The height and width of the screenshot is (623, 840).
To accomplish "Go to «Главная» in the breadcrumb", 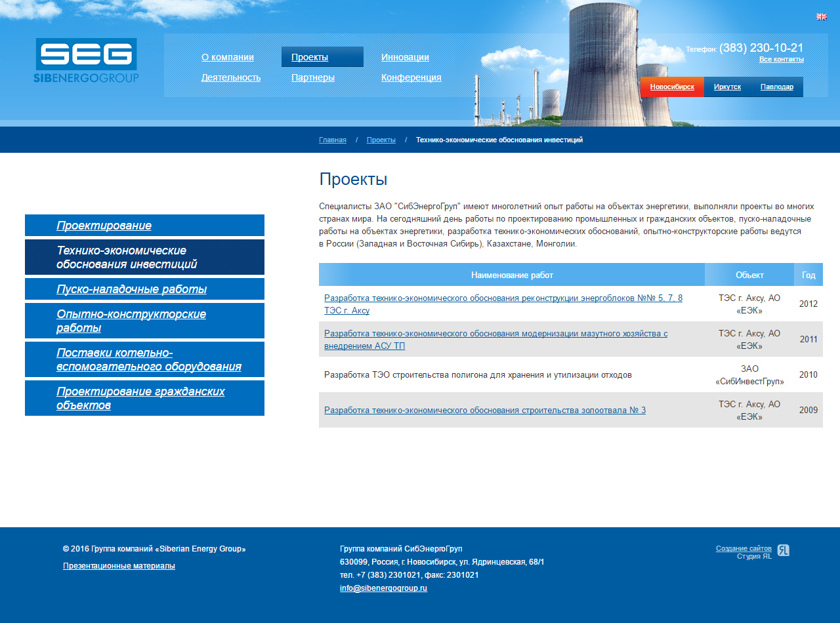I will [333, 140].
